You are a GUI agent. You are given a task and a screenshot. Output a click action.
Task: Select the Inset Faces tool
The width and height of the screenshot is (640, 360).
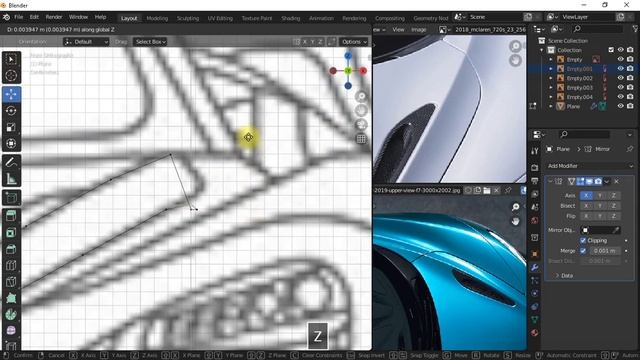pos(11,233)
